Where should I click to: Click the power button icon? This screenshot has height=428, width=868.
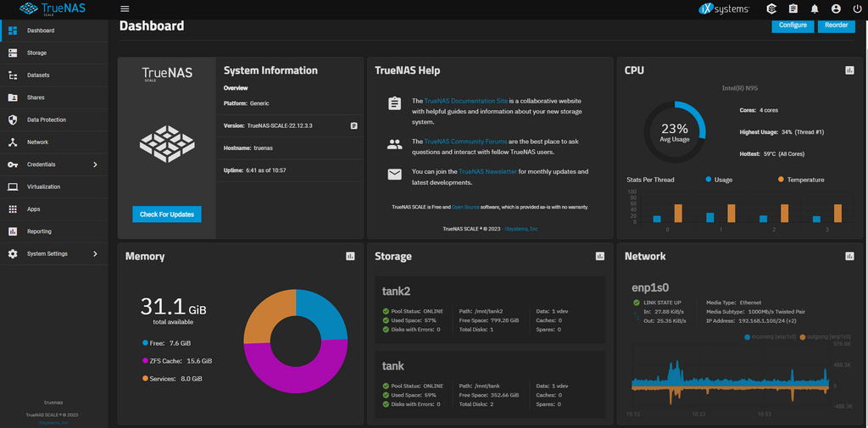pyautogui.click(x=857, y=8)
